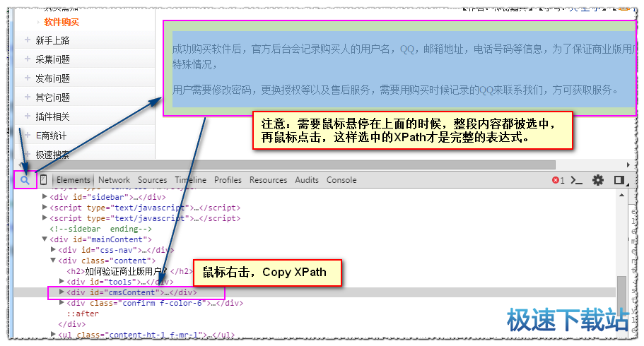This screenshot has height=346, width=644.
Task: Select the sidebar ending comment row
Action: 100,229
